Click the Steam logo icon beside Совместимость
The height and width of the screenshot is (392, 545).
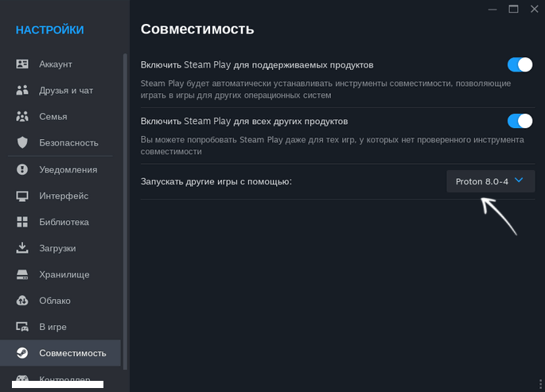pos(22,353)
